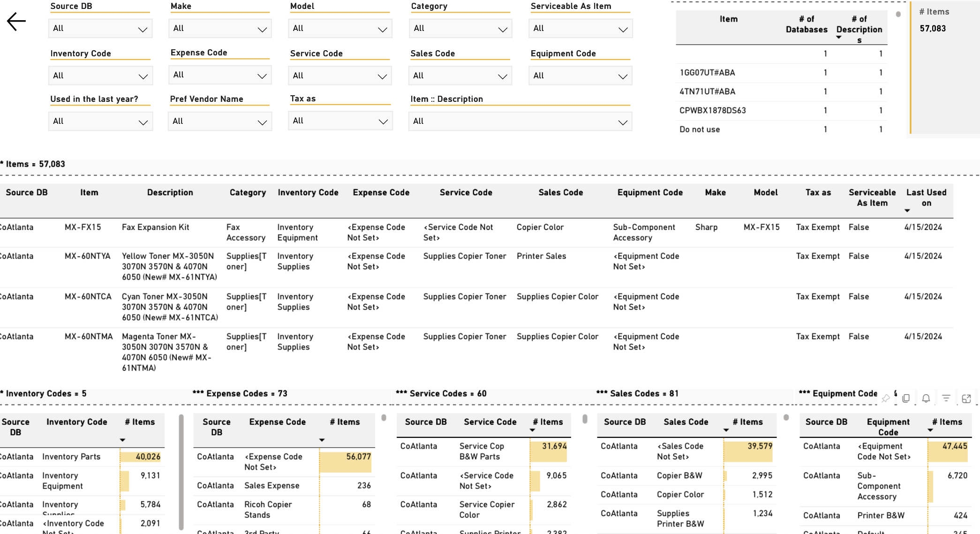
Task: Select item '1GG07UT#ABA' in the top table
Action: point(707,73)
